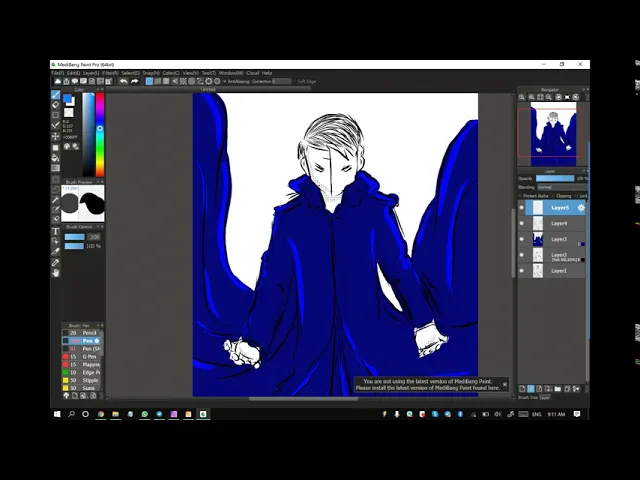This screenshot has height=480, width=640.
Task: Select the Magic Wand tool
Action: pyautogui.click(x=56, y=200)
